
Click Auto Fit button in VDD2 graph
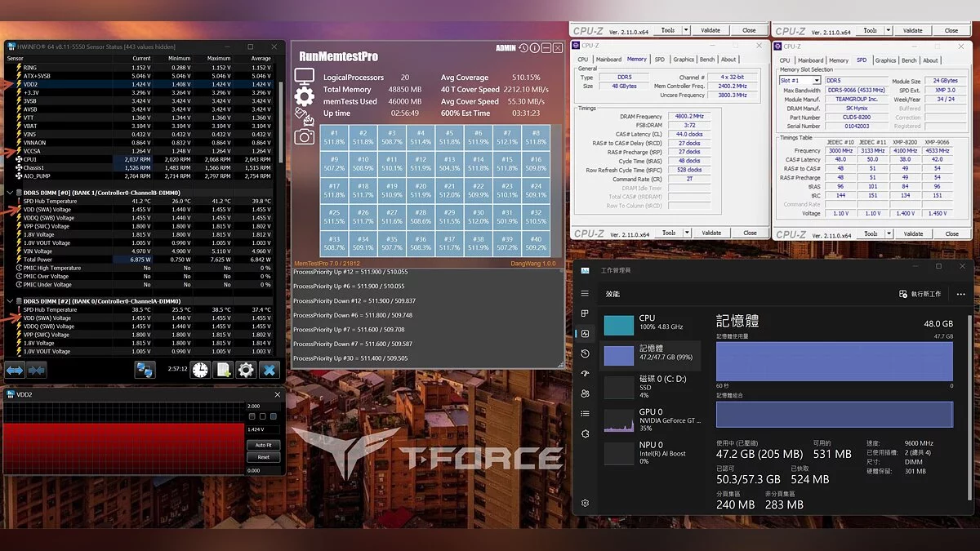(x=263, y=445)
